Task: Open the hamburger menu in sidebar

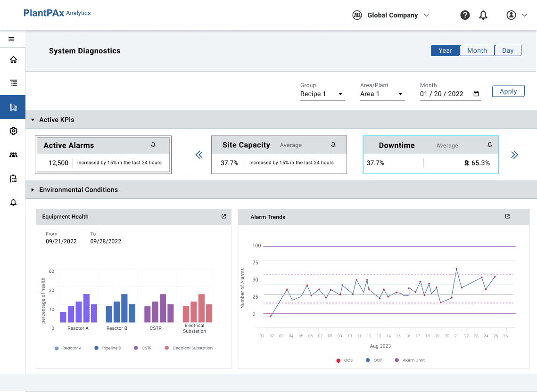Action: pos(11,39)
